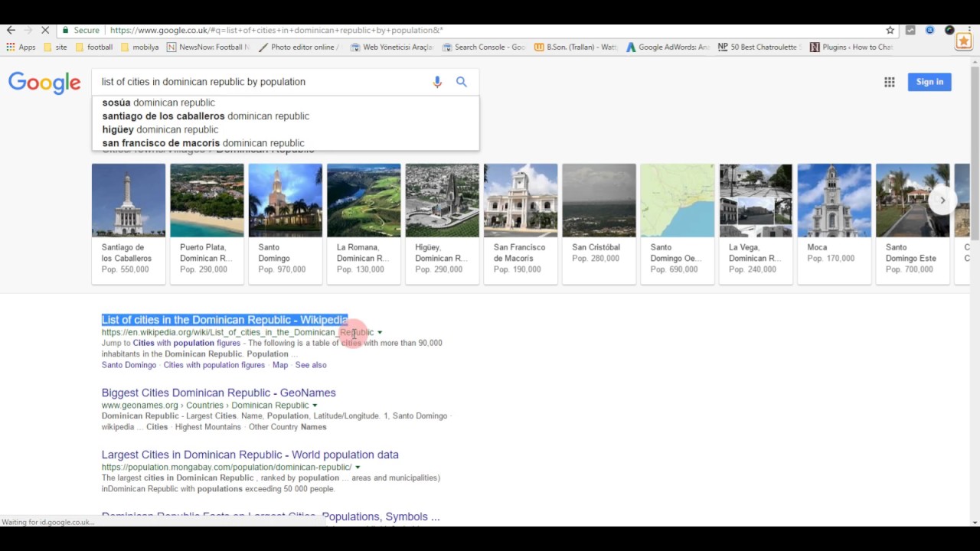Open the 'site' bookmark folder
Viewport: 980px width, 551px height.
pos(55,47)
